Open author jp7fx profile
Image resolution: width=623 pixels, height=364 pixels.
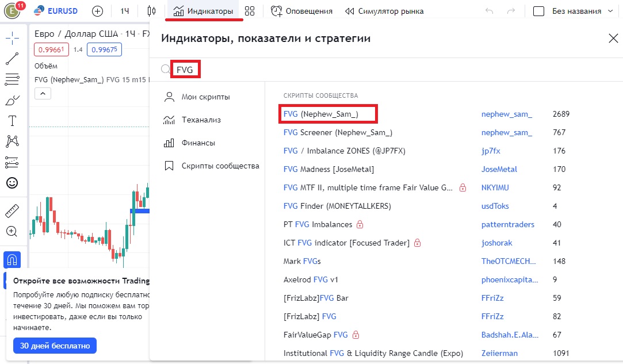click(491, 151)
